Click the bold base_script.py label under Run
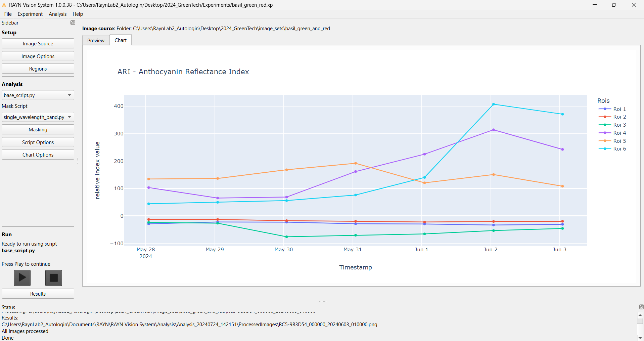644x341 pixels. tap(18, 251)
